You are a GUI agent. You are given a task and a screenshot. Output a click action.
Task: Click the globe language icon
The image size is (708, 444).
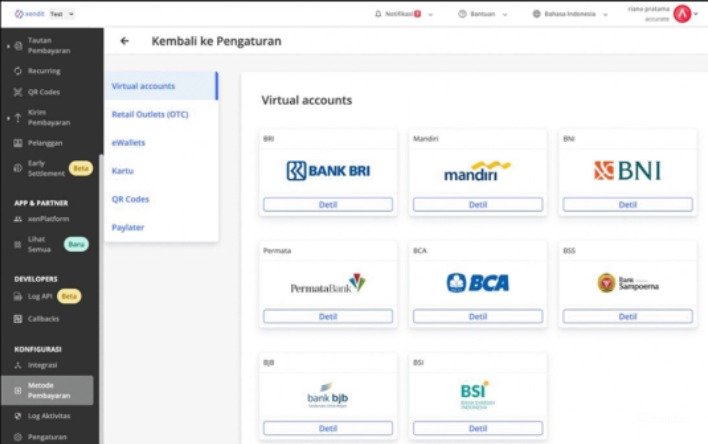point(536,14)
